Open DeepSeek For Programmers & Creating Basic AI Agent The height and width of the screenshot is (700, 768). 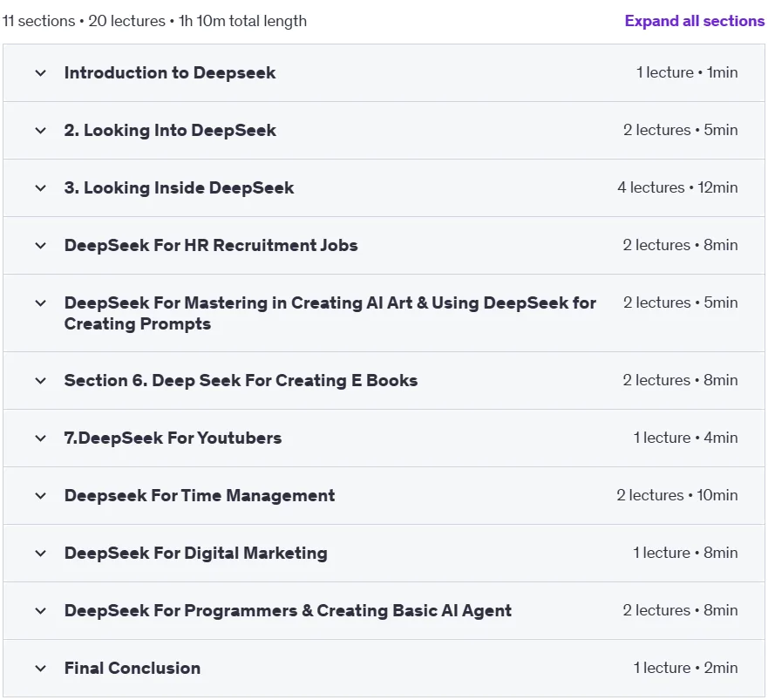click(x=288, y=611)
